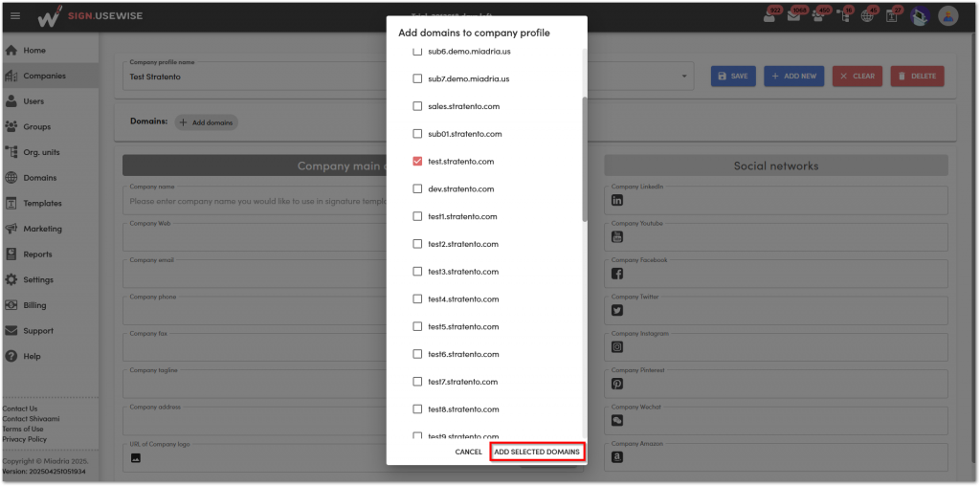Click the Pinterest icon in Social networks

[x=617, y=385]
